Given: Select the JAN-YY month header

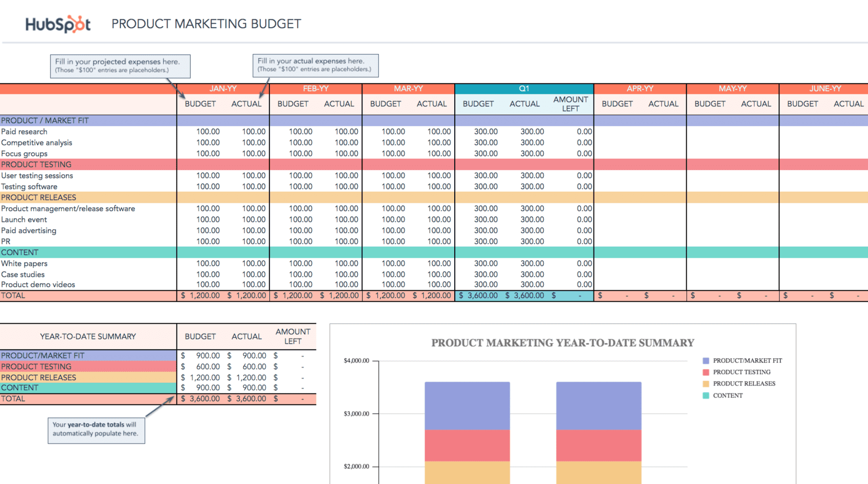Looking at the screenshot, I should tap(223, 89).
